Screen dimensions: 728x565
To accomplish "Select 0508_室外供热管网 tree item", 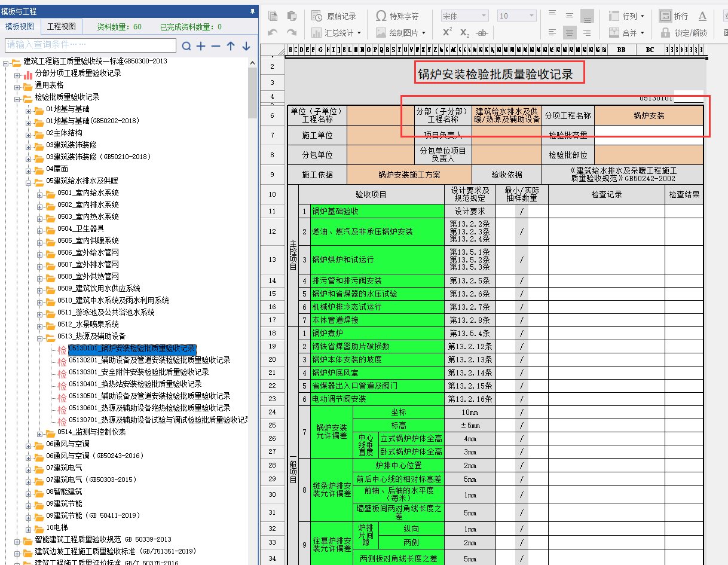I will pyautogui.click(x=88, y=276).
